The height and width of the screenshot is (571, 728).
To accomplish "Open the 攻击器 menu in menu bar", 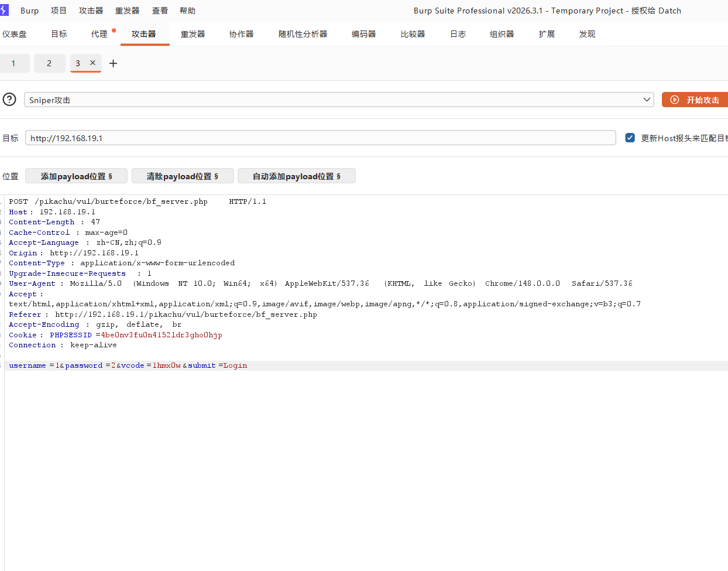I will pyautogui.click(x=91, y=11).
